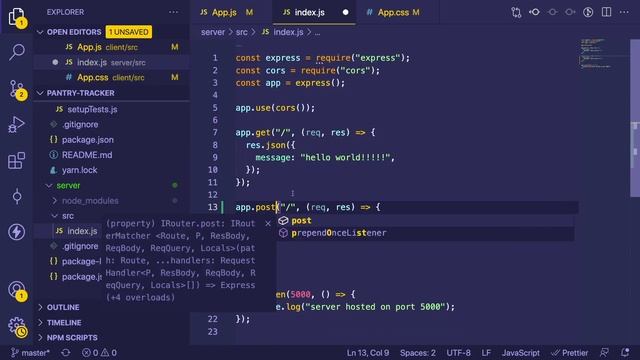Open the Explorer view in activity bar
Image resolution: width=640 pixels, height=360 pixels.
click(x=16, y=18)
